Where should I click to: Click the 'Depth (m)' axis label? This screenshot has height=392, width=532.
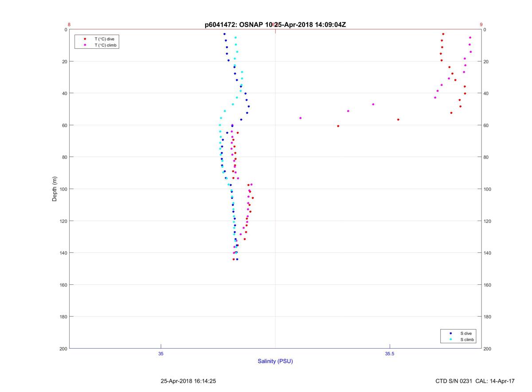[55, 189]
